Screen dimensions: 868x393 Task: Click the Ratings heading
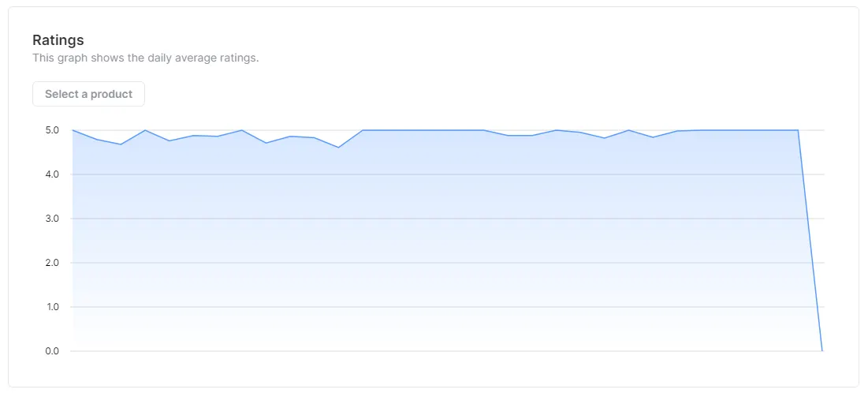click(58, 40)
